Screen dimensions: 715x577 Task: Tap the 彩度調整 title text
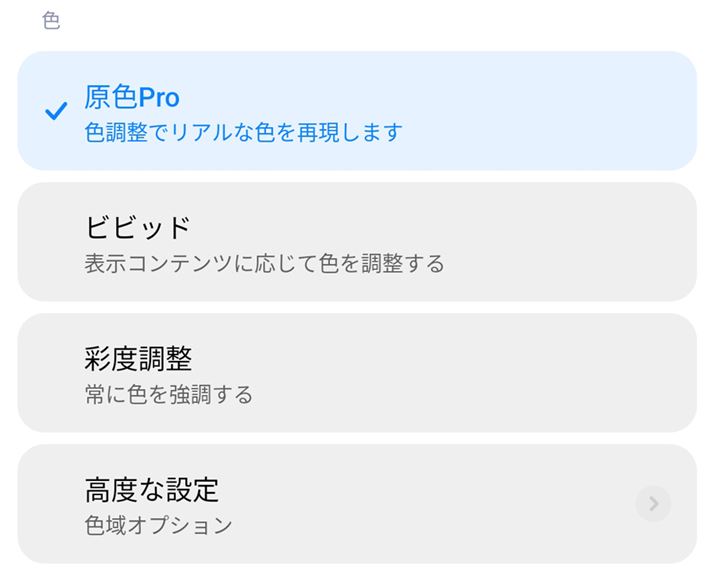pyautogui.click(x=138, y=358)
